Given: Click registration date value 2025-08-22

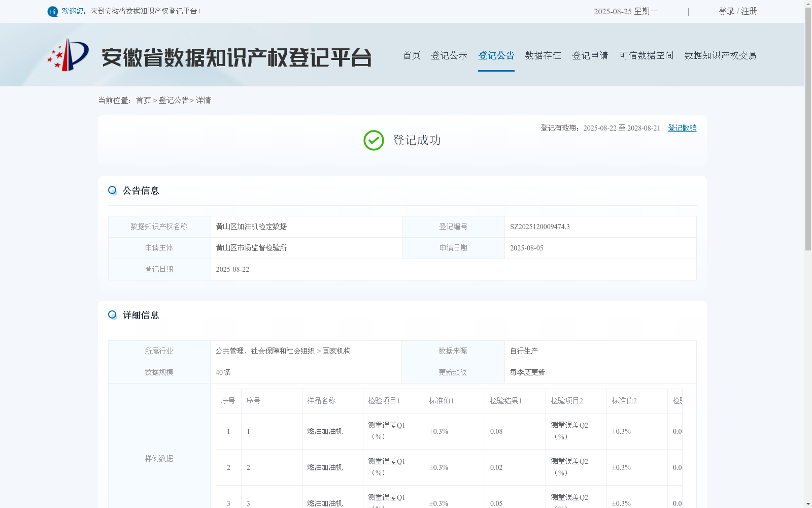Looking at the screenshot, I should pyautogui.click(x=232, y=269).
